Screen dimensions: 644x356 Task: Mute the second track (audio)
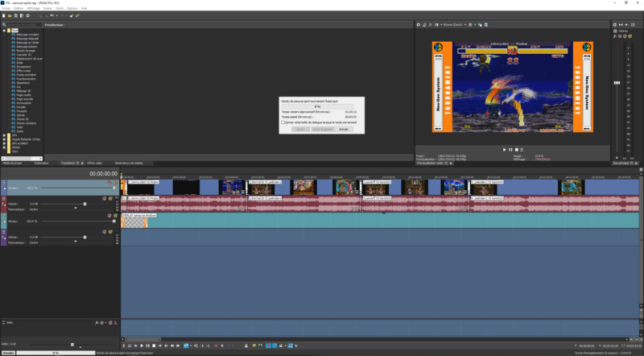(105, 199)
